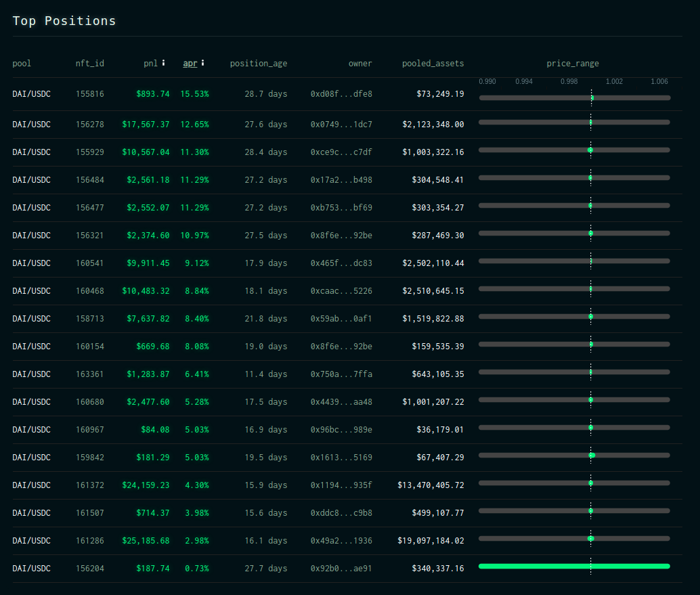Click the position_age column header
Screen dimensions: 700x595
[259, 64]
